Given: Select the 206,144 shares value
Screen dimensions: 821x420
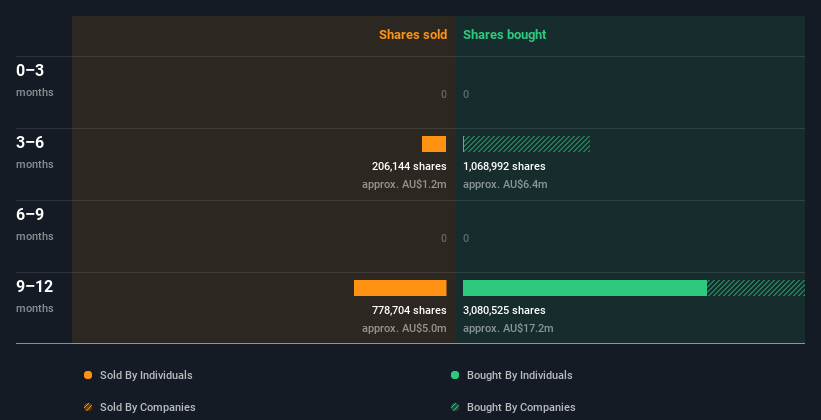Looking at the screenshot, I should tap(409, 167).
